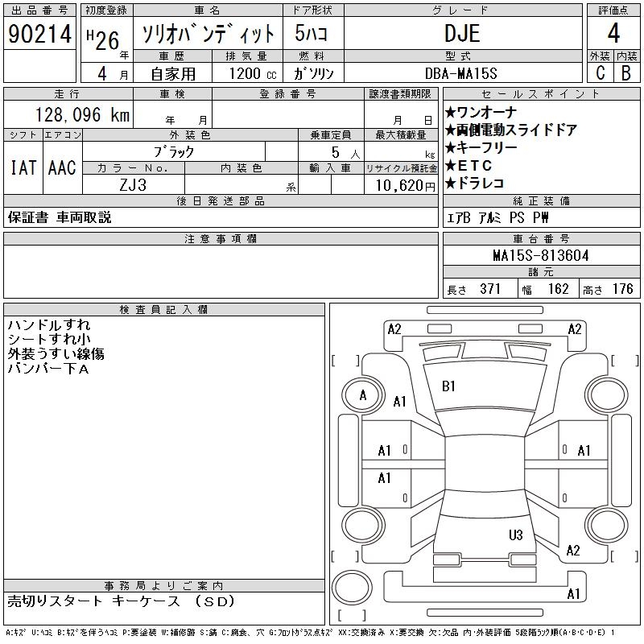
Task: Click the 注意事項欄 header
Action: tap(221, 238)
